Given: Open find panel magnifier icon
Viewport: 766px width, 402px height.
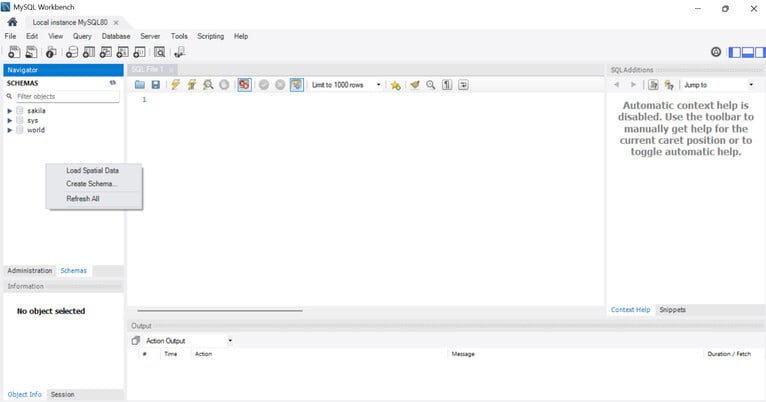Looking at the screenshot, I should point(430,85).
